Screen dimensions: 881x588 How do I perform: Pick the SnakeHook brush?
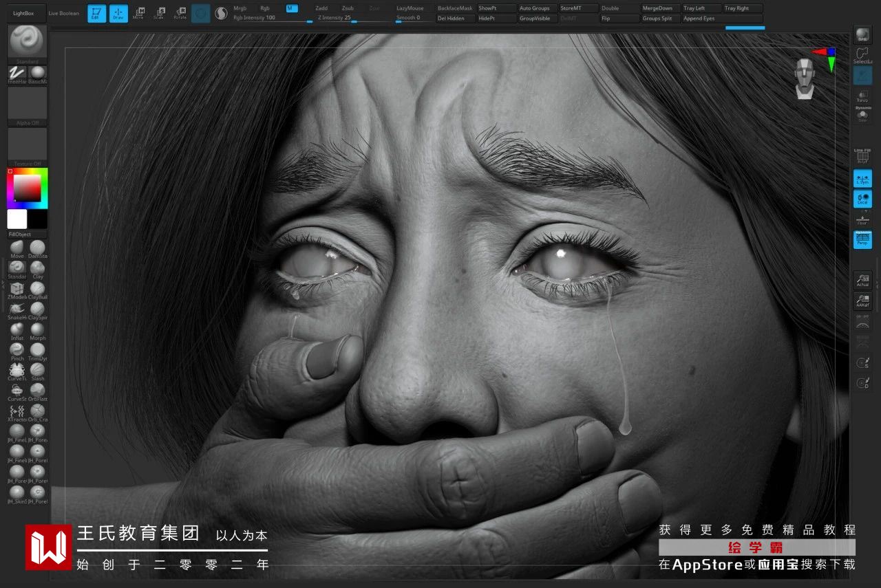[17, 309]
